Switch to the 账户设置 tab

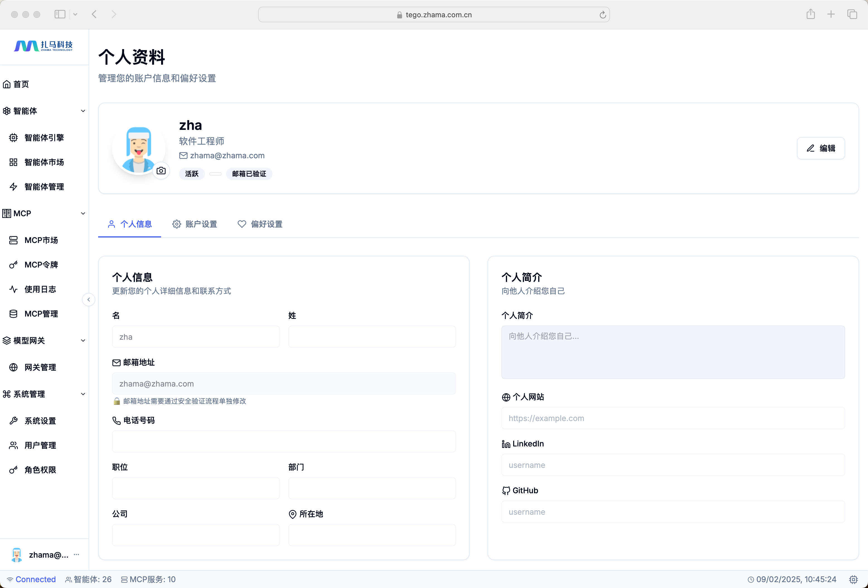(195, 224)
